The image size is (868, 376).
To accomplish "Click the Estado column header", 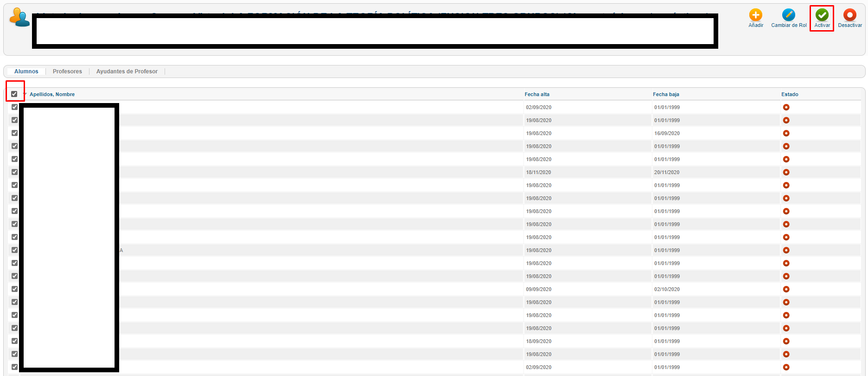I will 789,94.
